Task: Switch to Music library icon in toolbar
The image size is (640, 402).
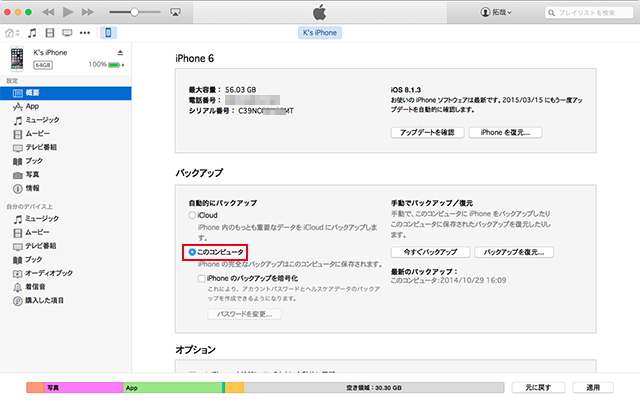Action: point(32,33)
